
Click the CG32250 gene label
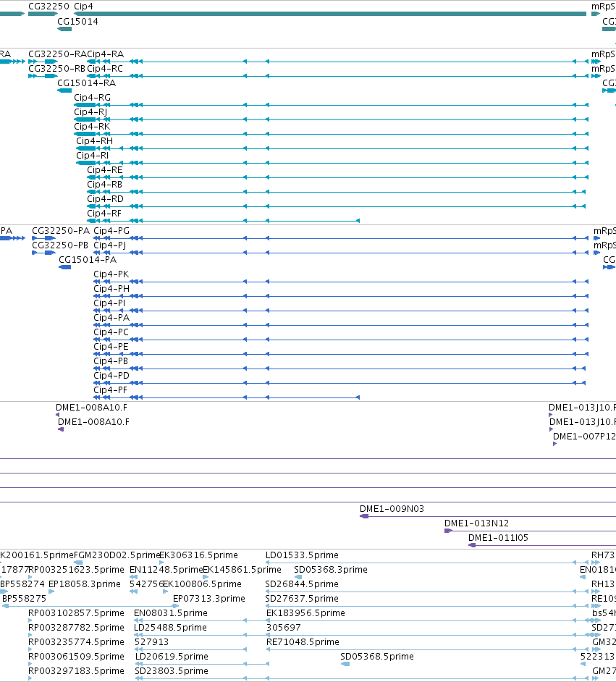[x=48, y=7]
